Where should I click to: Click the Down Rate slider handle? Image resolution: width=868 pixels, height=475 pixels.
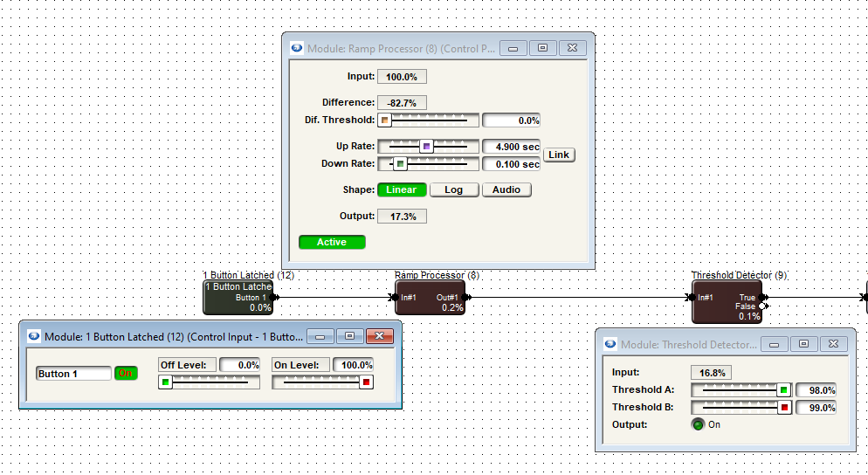click(400, 164)
